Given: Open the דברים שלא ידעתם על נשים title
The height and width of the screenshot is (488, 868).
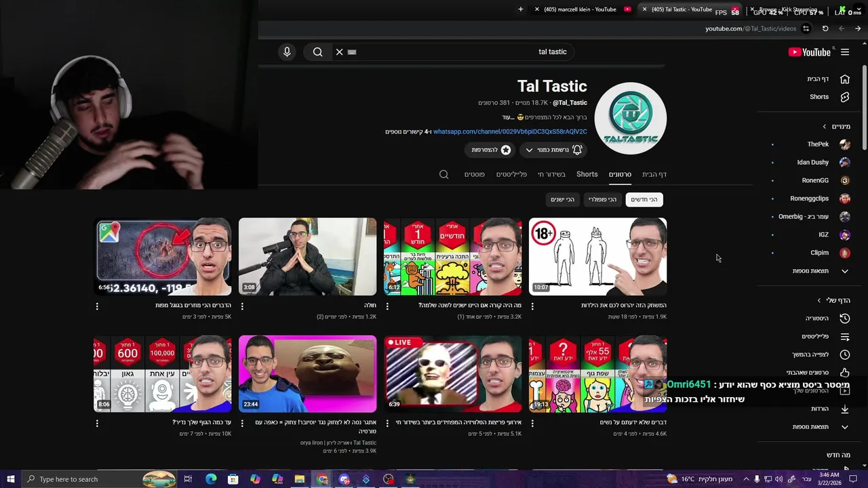Looking at the screenshot, I should point(633,422).
